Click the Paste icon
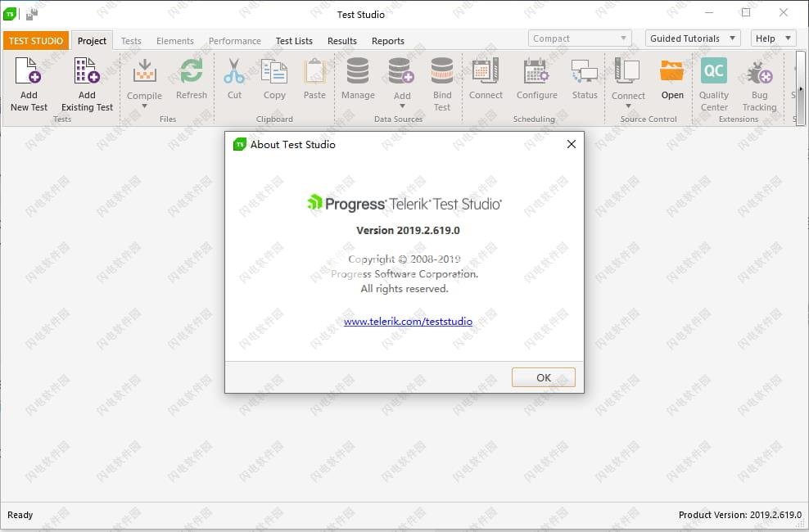Viewport: 809px width, 532px height. point(314,70)
